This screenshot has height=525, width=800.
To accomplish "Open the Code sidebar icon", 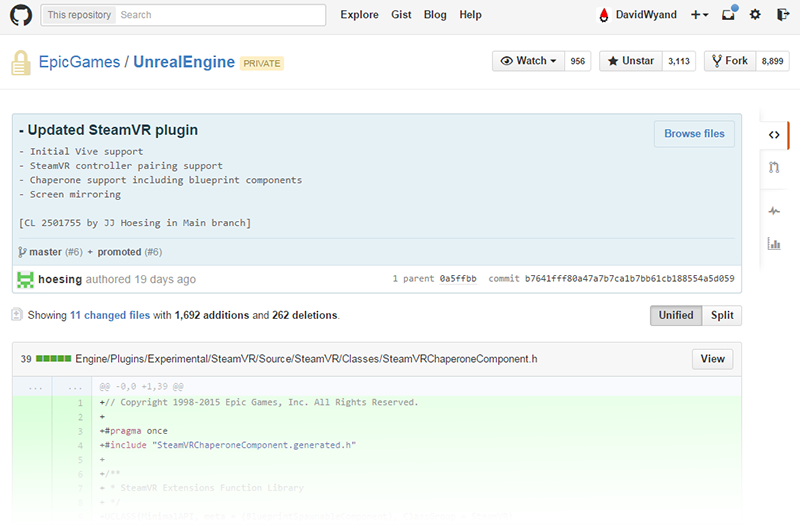I will [x=774, y=135].
